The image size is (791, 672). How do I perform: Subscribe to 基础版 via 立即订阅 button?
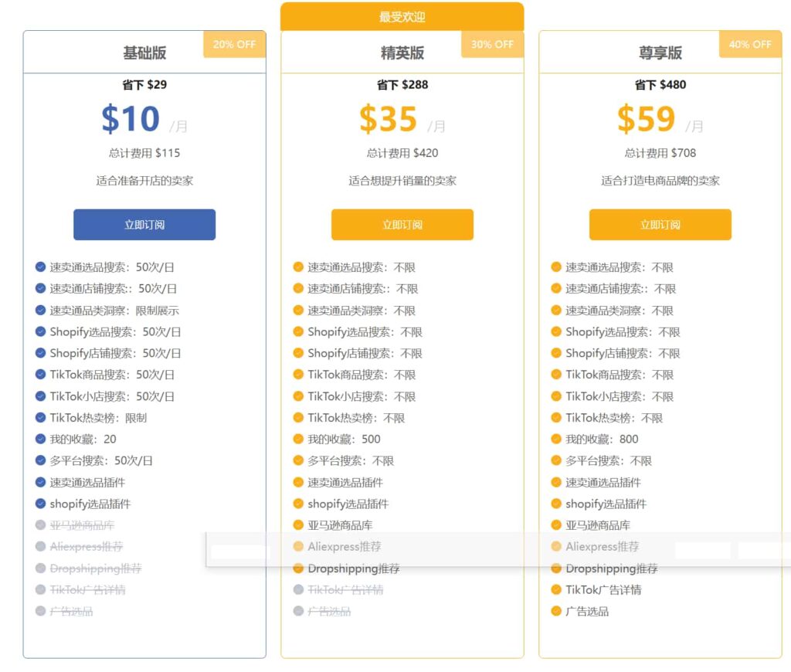144,224
